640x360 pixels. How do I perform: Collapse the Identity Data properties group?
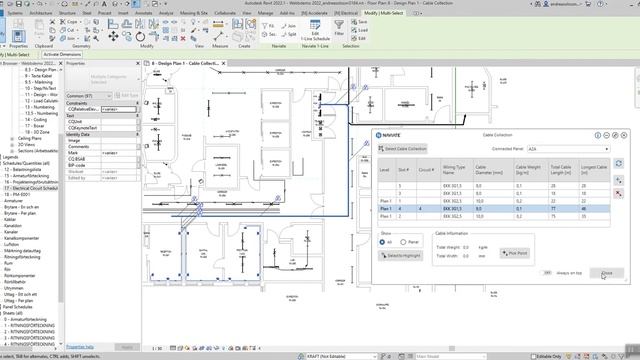[x=137, y=134]
